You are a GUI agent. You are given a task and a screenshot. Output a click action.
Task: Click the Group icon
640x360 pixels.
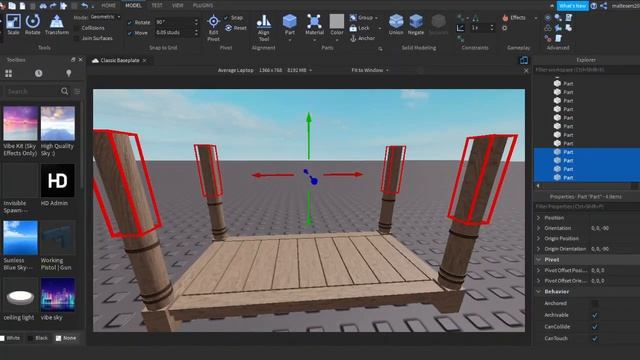pyautogui.click(x=353, y=18)
